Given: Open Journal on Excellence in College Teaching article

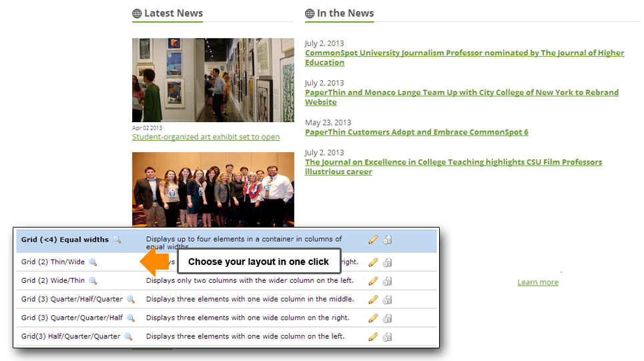Looking at the screenshot, I should tap(453, 167).
